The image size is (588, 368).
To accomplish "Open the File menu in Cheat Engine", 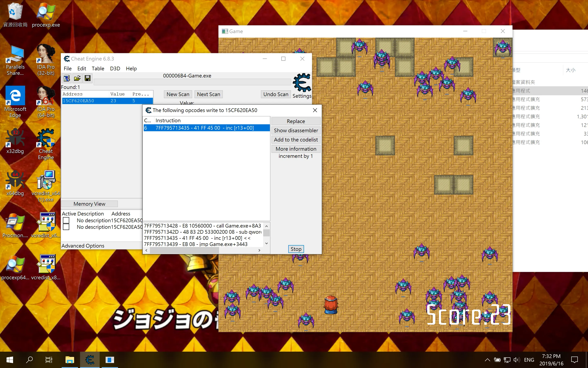I will [x=68, y=69].
